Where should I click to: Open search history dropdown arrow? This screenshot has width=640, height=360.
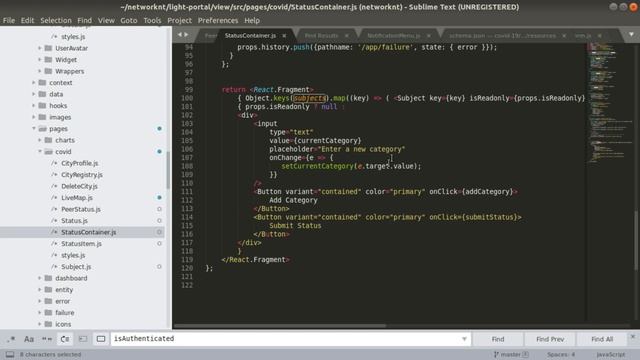tap(464, 339)
